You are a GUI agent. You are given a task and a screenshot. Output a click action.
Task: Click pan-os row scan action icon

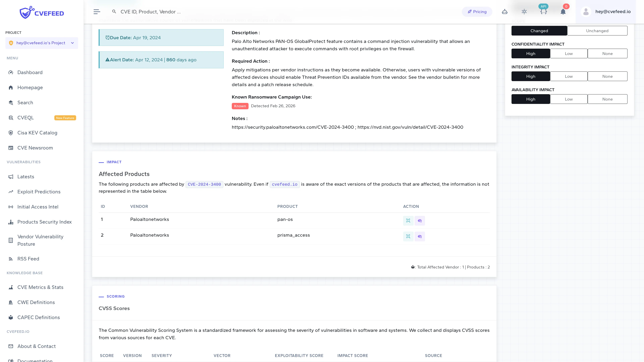pos(408,221)
